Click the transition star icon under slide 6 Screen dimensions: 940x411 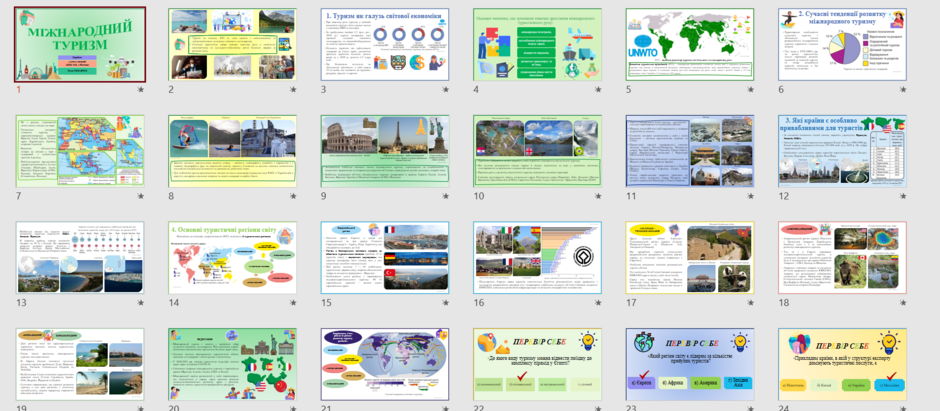click(x=903, y=90)
